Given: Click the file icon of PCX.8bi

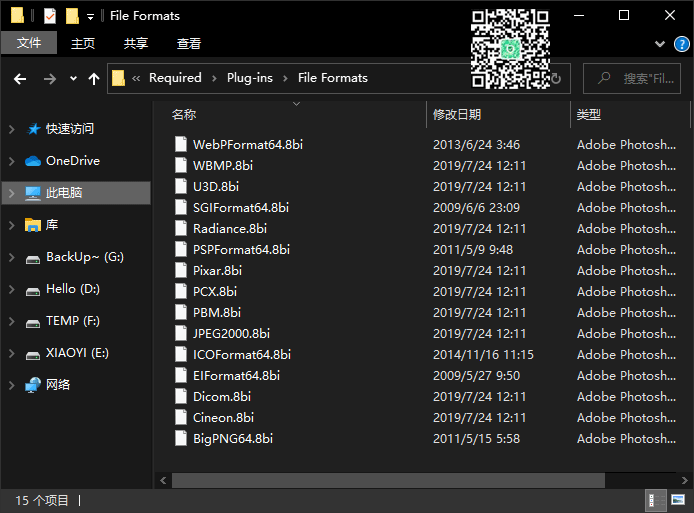Looking at the screenshot, I should tap(181, 291).
